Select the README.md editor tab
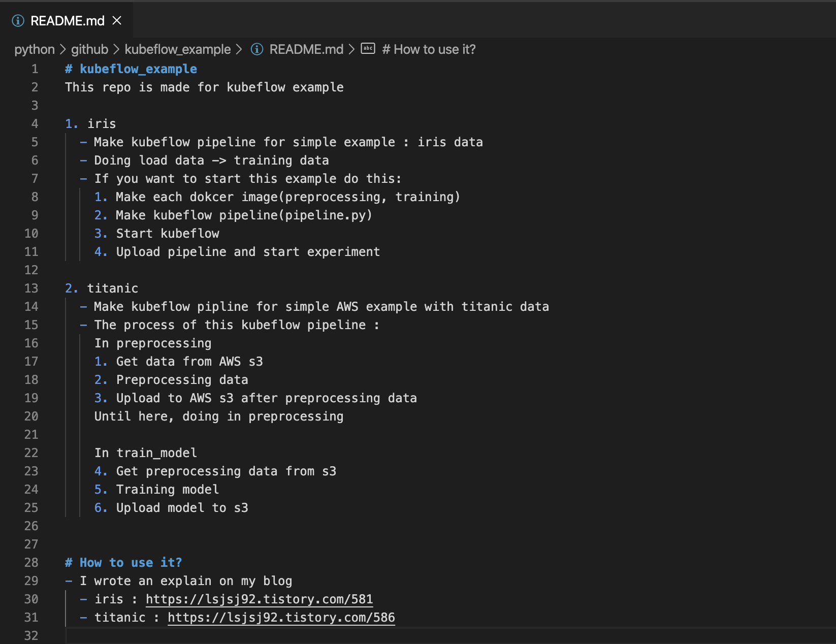Image resolution: width=836 pixels, height=644 pixels. pyautogui.click(x=67, y=20)
